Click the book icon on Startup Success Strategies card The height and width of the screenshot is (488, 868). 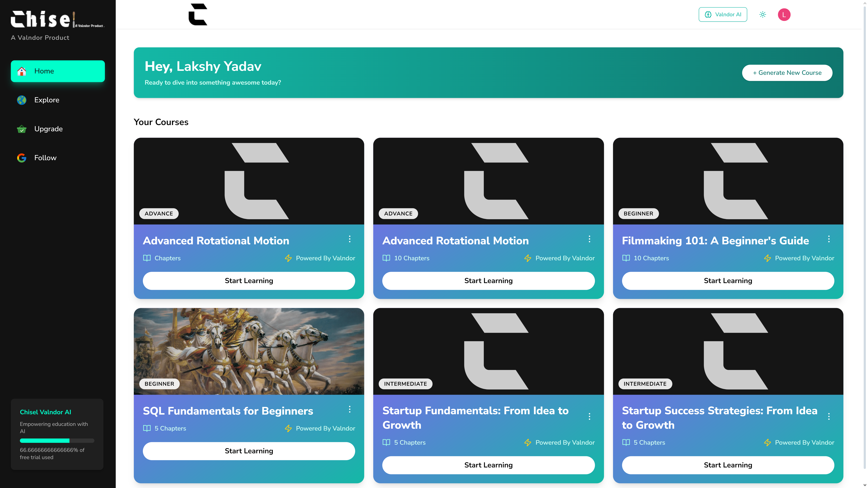626,443
